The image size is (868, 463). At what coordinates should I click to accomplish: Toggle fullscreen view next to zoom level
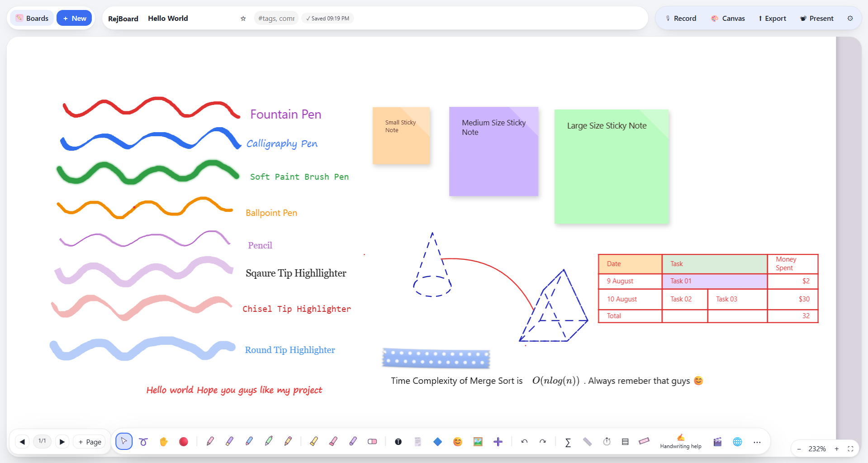tap(850, 449)
